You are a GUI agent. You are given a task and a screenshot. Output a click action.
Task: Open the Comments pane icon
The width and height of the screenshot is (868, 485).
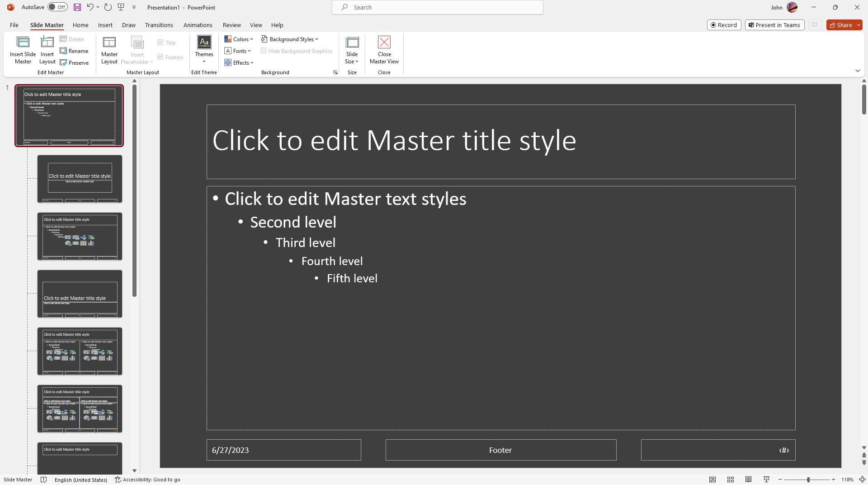(815, 25)
